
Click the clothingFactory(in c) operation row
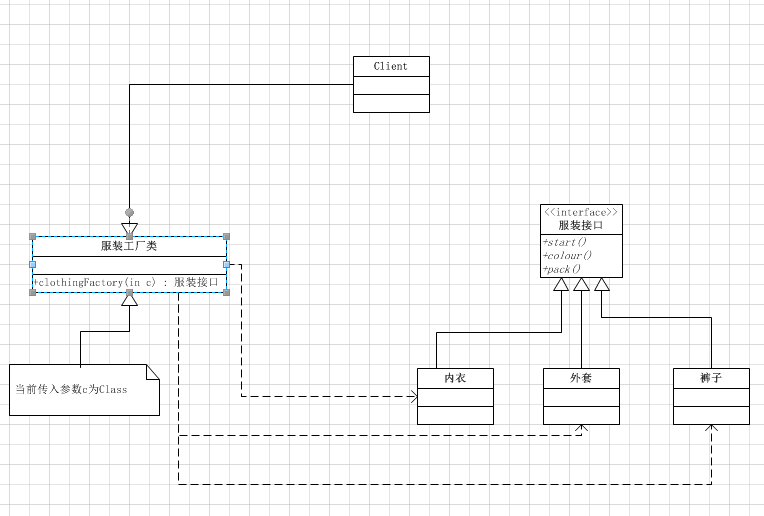point(129,283)
